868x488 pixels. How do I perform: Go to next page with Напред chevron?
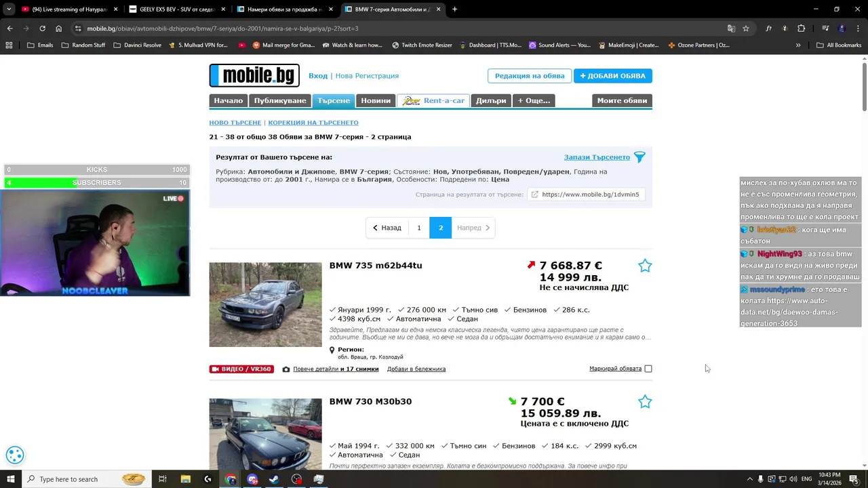[473, 228]
